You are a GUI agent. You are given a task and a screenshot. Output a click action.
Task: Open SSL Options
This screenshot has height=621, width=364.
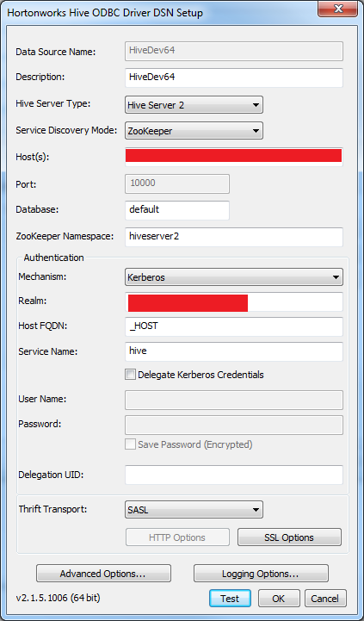(x=289, y=537)
